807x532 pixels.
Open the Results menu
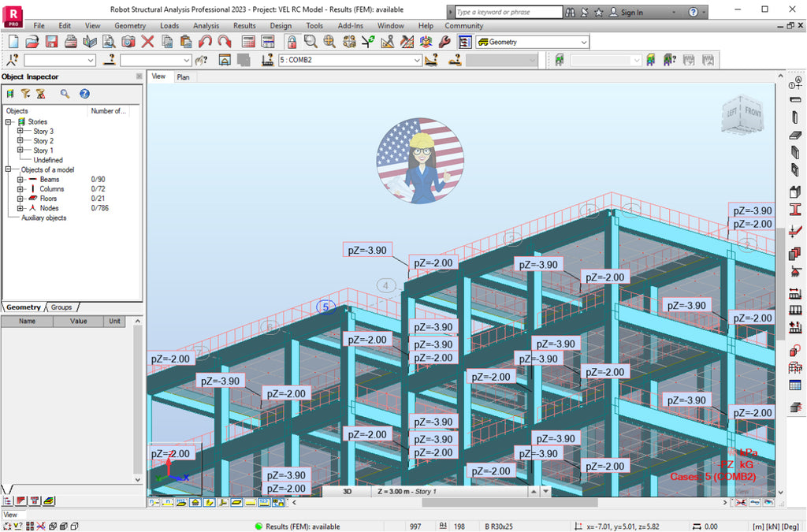tap(244, 25)
